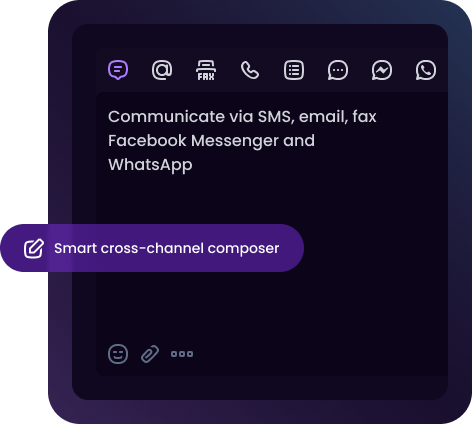Switch to the Facebook Messenger channel
This screenshot has height=424, width=472.
pos(382,70)
